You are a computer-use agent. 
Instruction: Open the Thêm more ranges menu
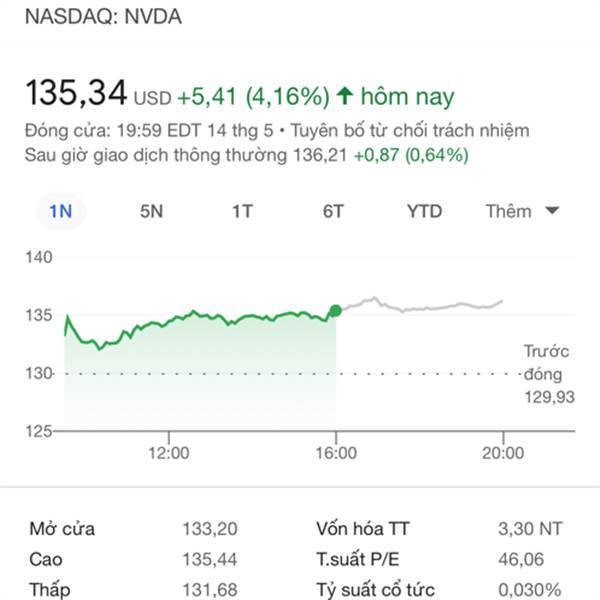(522, 211)
